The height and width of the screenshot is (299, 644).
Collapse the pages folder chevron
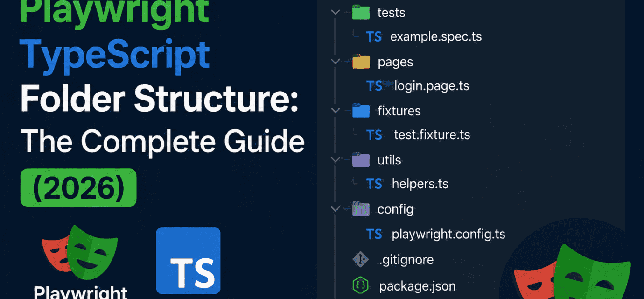pyautogui.click(x=335, y=62)
